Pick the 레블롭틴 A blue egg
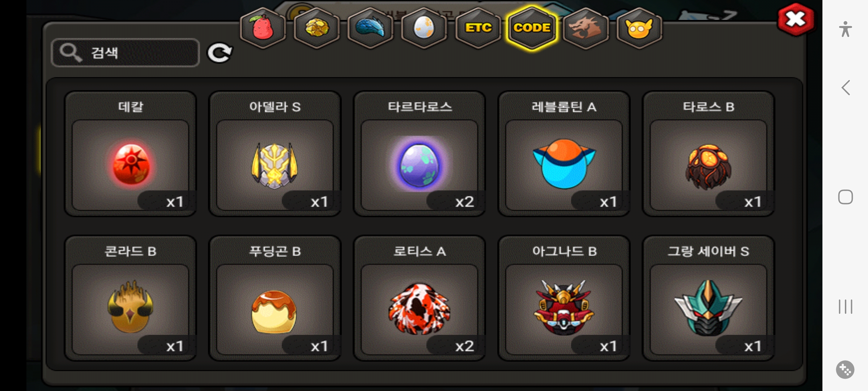This screenshot has width=868, height=391. click(x=564, y=154)
